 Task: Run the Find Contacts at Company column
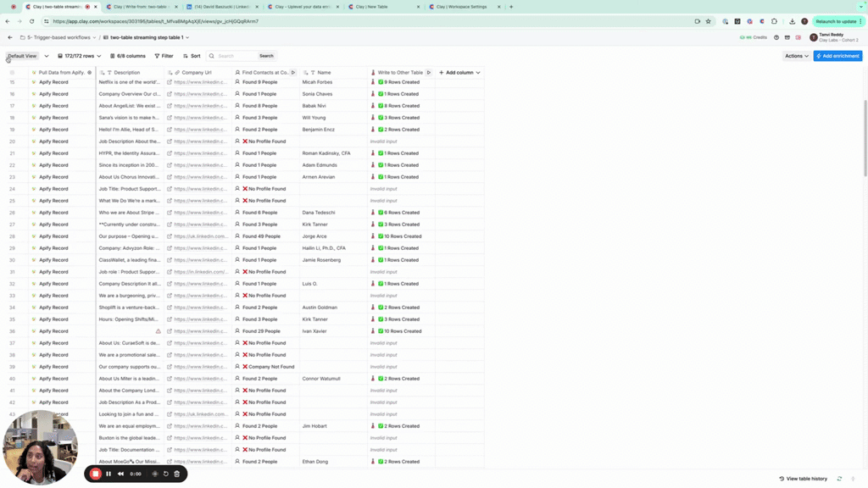pyautogui.click(x=293, y=73)
